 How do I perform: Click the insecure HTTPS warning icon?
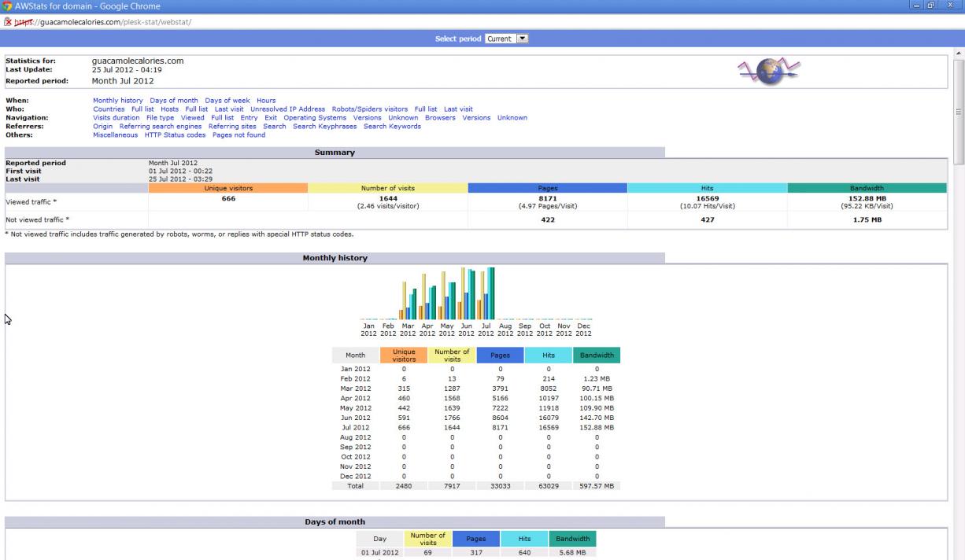coord(7,22)
